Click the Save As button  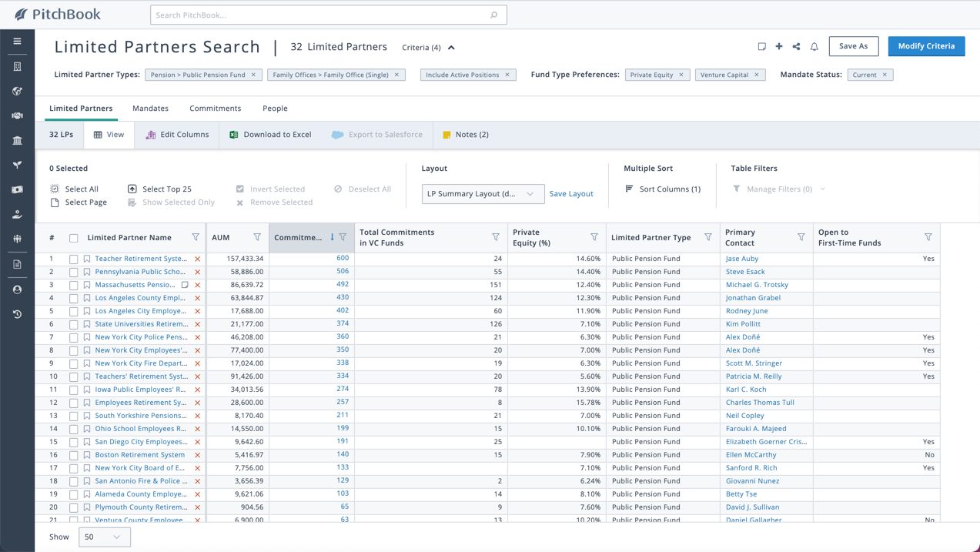[854, 46]
